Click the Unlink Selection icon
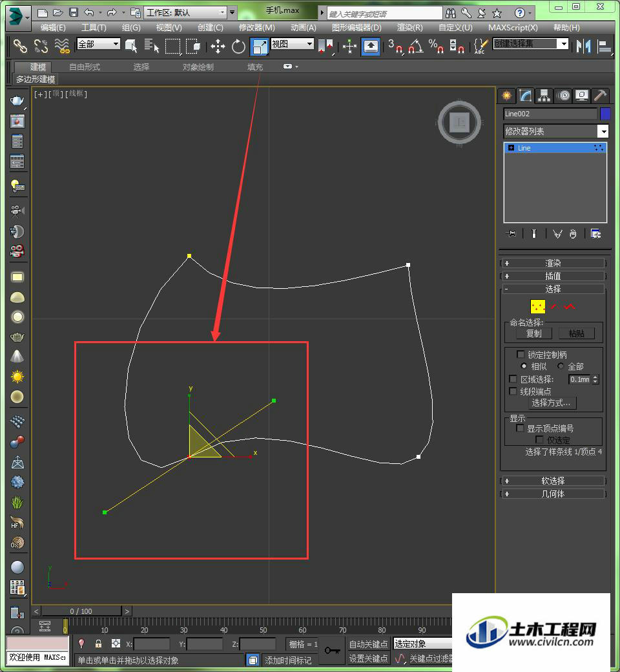This screenshot has width=620, height=672. pyautogui.click(x=41, y=45)
